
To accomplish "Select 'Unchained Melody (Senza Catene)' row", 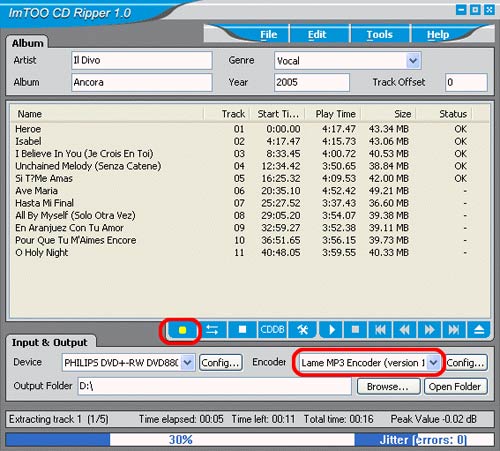I will [x=250, y=166].
